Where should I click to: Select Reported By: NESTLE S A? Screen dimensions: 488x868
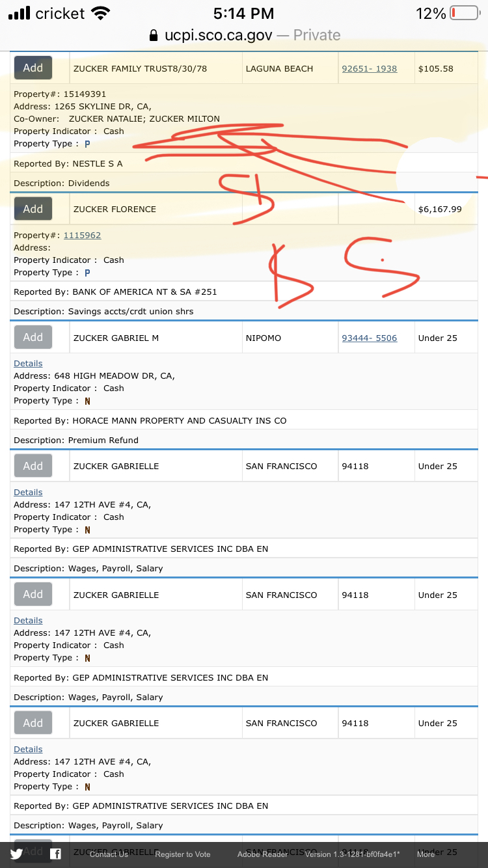click(68, 163)
